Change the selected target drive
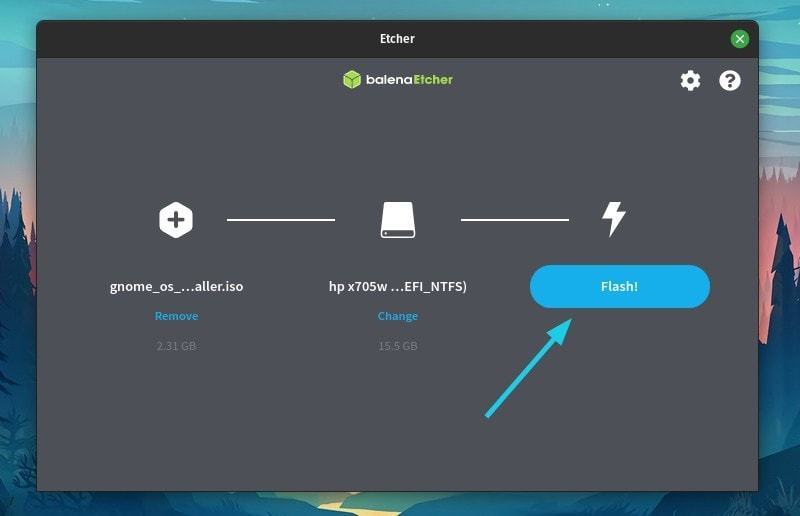The height and width of the screenshot is (516, 800). pyautogui.click(x=398, y=316)
